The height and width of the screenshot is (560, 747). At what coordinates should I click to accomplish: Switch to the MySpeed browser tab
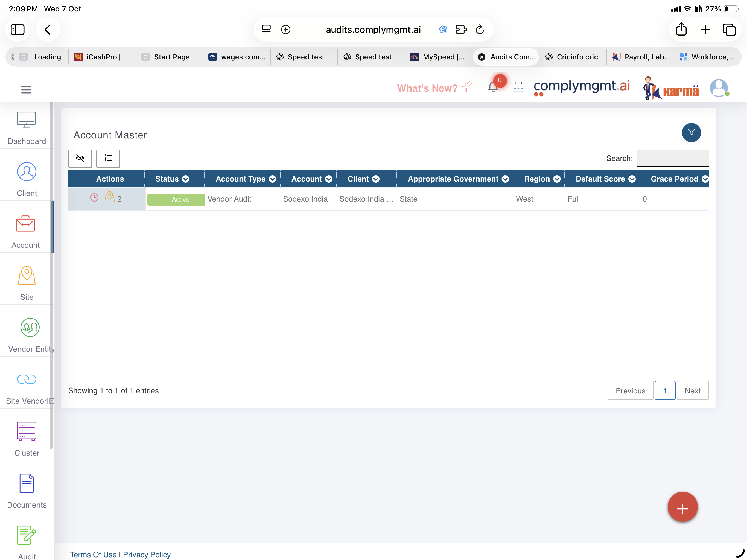(438, 57)
